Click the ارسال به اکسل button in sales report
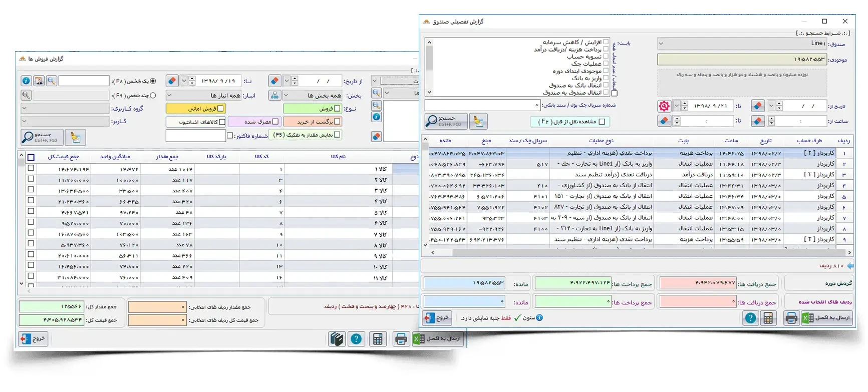Viewport: 868px width, 392px height. click(438, 339)
